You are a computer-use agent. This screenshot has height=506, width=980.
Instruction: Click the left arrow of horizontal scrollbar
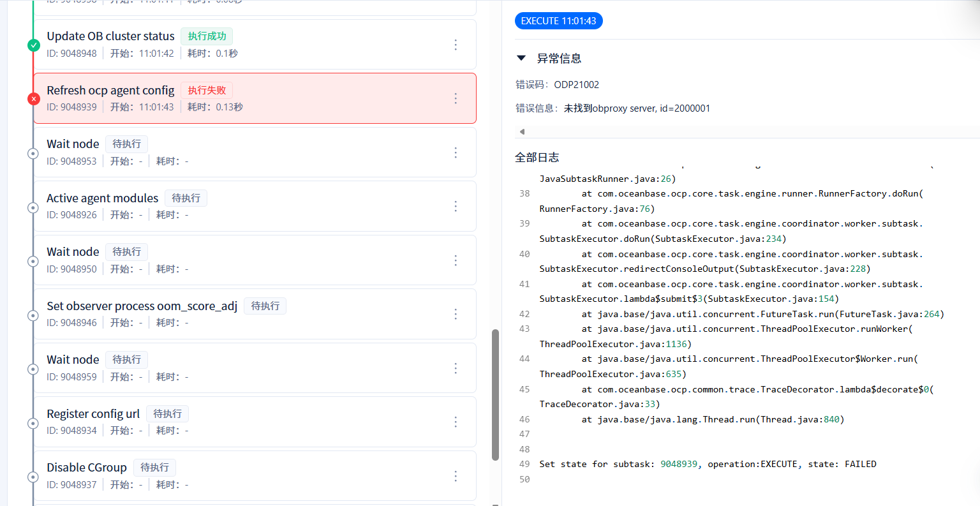point(522,131)
